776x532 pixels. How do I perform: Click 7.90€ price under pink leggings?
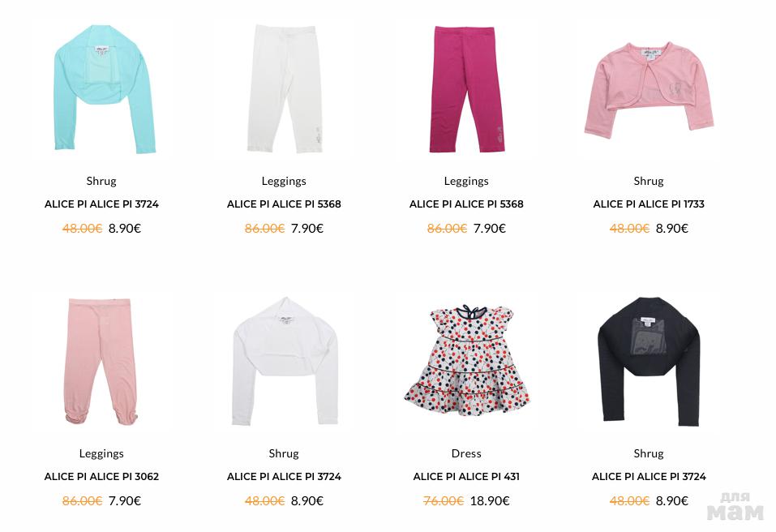click(125, 501)
